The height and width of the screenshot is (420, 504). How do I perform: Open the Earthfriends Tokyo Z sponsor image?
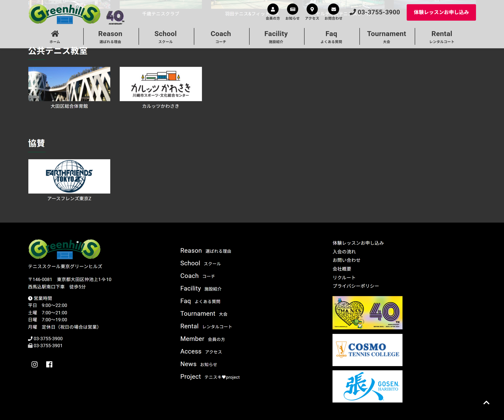point(69,176)
